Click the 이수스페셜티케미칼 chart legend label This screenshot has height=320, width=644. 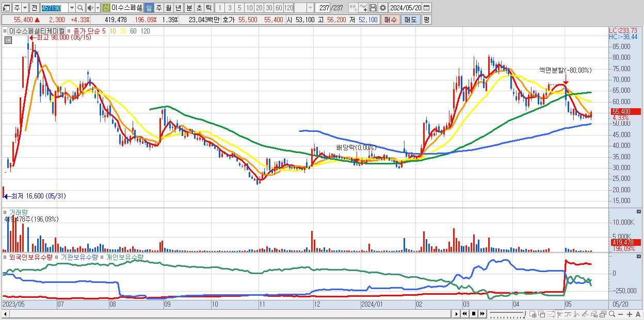pyautogui.click(x=37, y=31)
